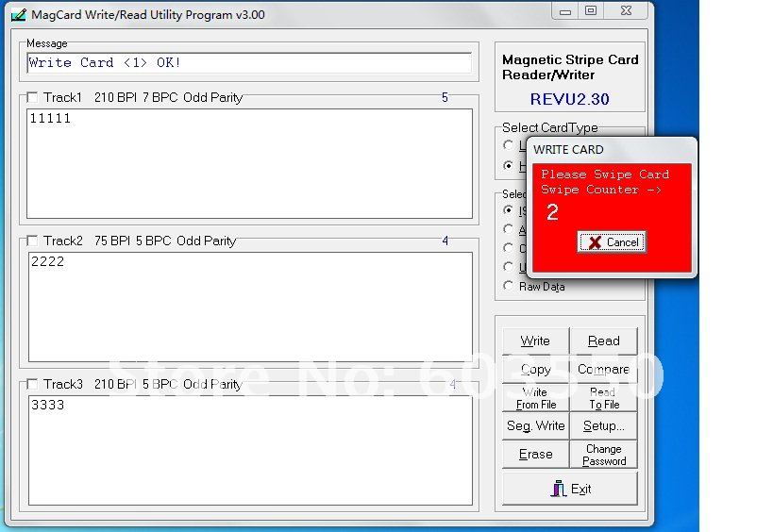Click the Track3 data field containing 3333
The width and height of the screenshot is (773, 532).
click(x=249, y=450)
